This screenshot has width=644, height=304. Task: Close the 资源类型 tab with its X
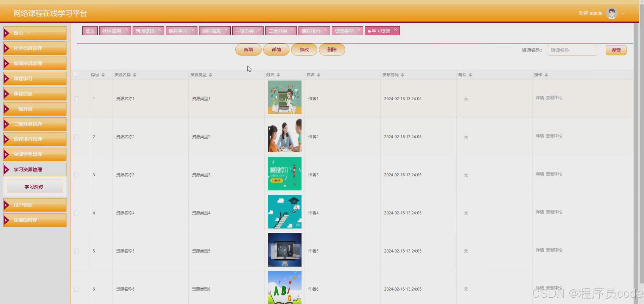click(x=359, y=30)
